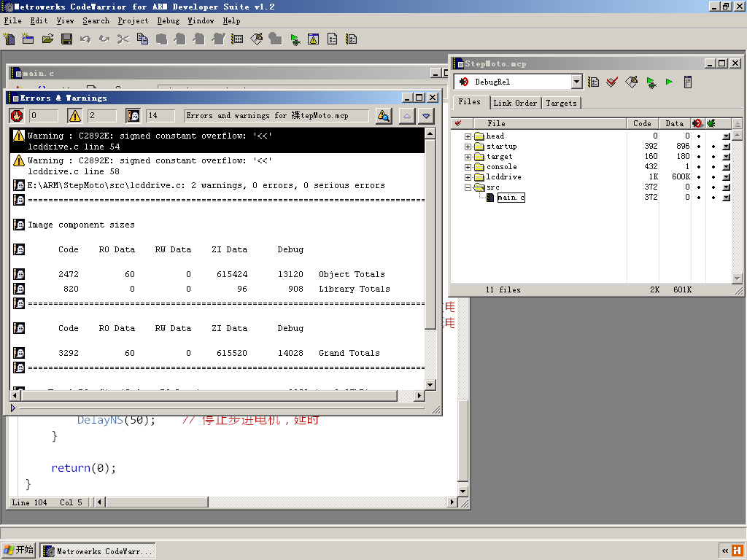Open the Project menu
This screenshot has height=560, width=747.
(133, 20)
